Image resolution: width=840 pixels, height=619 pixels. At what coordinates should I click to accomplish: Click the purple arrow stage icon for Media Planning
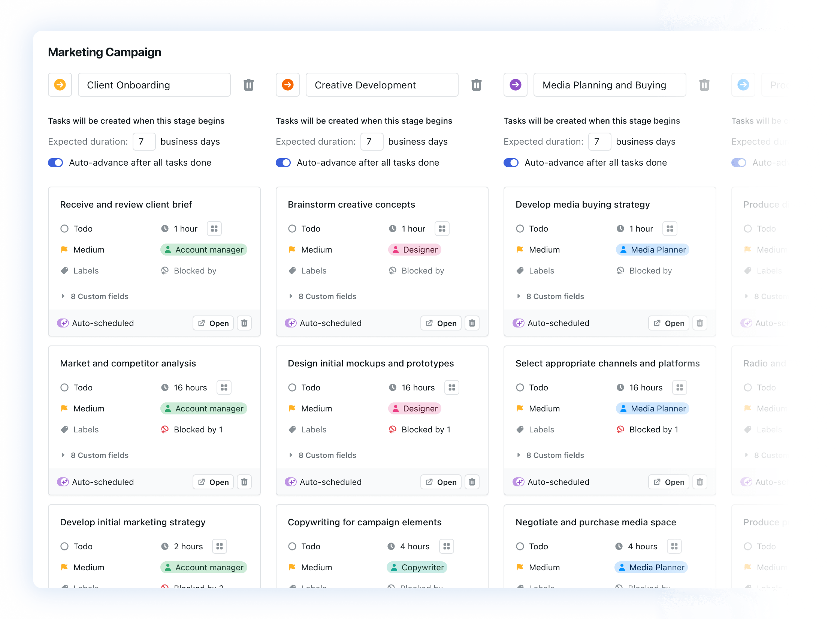tap(516, 85)
